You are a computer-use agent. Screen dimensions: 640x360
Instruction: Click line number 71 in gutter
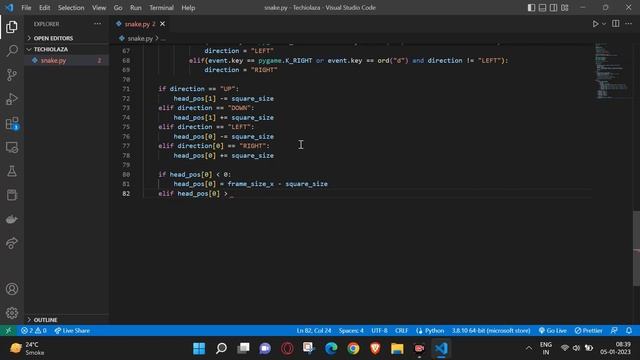126,89
